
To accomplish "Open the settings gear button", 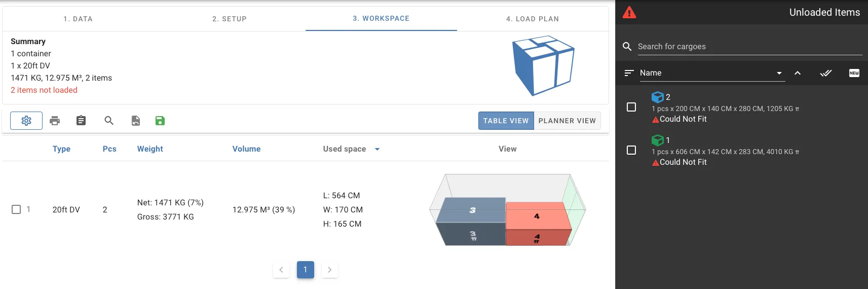I will coord(26,121).
